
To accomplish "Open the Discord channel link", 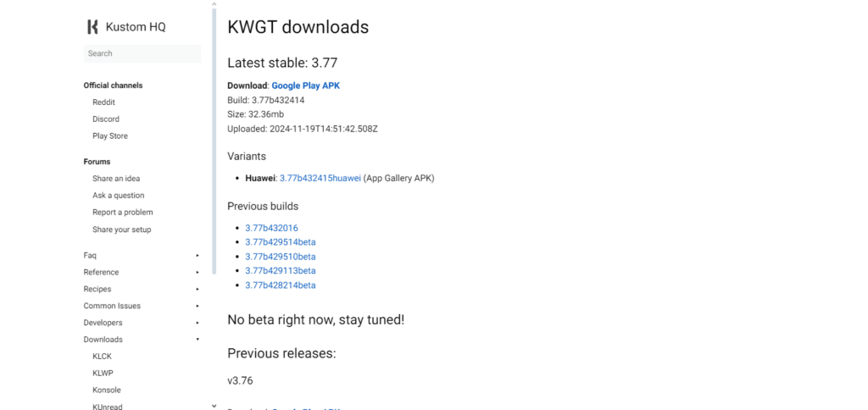I will (x=106, y=119).
